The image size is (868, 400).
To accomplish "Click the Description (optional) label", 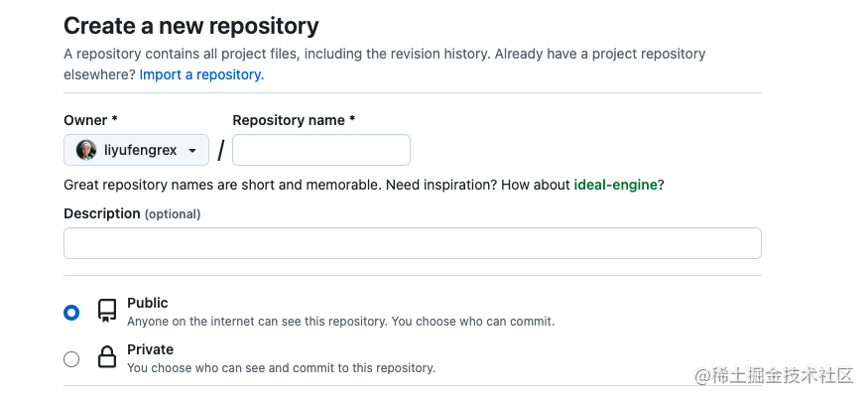I will tap(132, 213).
